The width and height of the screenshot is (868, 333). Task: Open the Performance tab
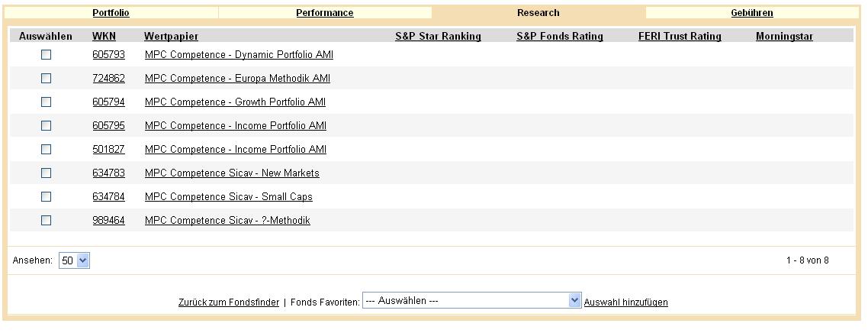click(x=324, y=13)
